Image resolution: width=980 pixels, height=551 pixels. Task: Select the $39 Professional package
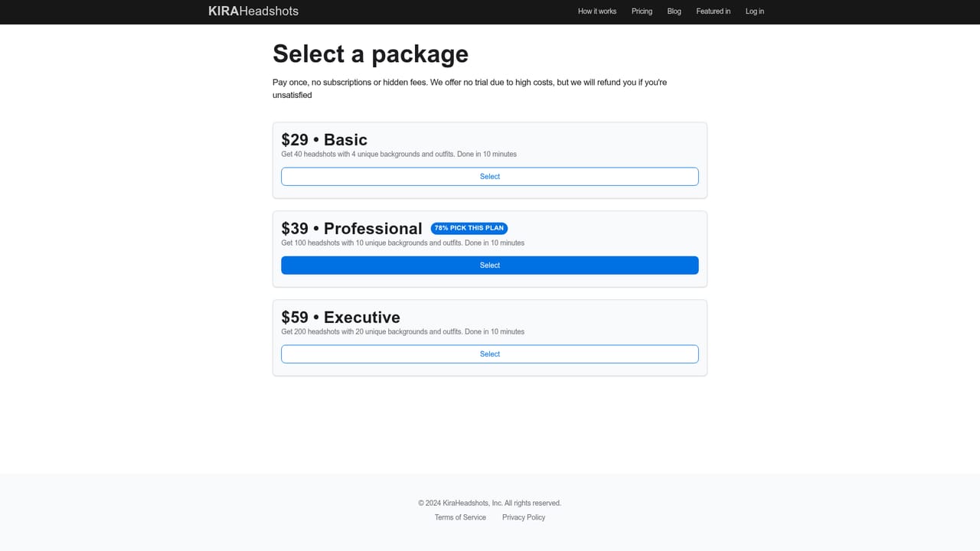[490, 266]
